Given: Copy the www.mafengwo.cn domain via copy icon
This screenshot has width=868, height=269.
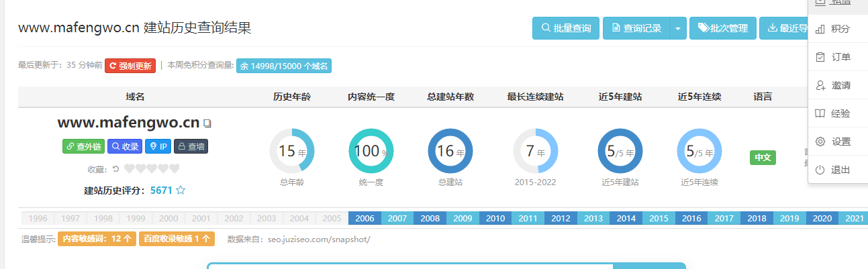Looking at the screenshot, I should coord(208,123).
